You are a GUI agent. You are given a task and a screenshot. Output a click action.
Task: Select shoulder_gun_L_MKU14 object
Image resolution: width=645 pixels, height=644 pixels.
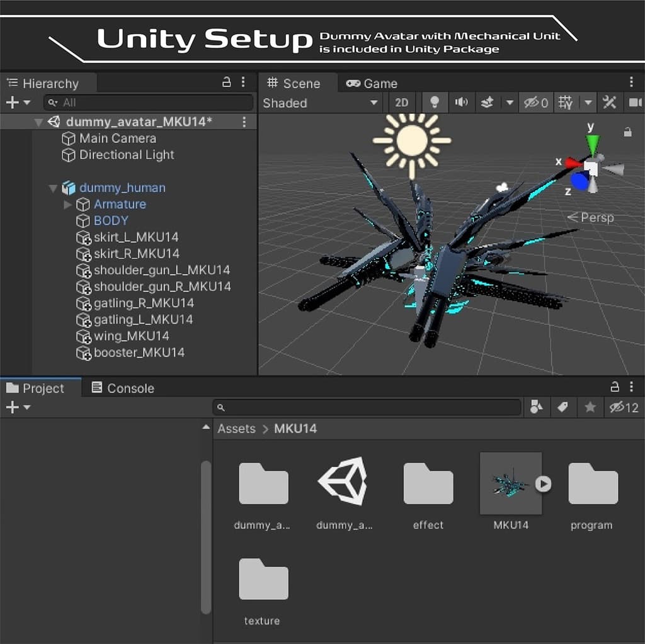pyautogui.click(x=153, y=270)
